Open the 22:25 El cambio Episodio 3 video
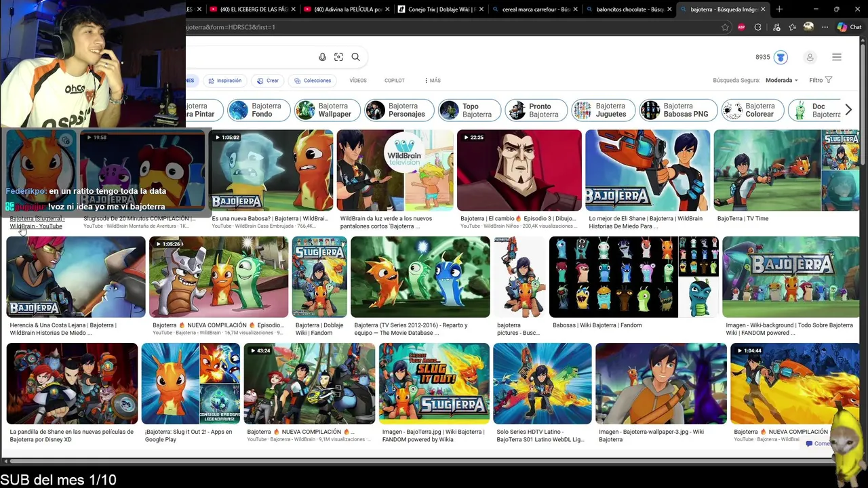The image size is (868, 488). coord(519,170)
